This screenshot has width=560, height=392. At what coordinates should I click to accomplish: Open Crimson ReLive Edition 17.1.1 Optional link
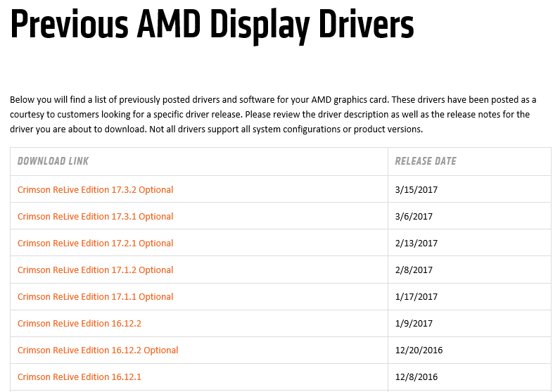[96, 297]
